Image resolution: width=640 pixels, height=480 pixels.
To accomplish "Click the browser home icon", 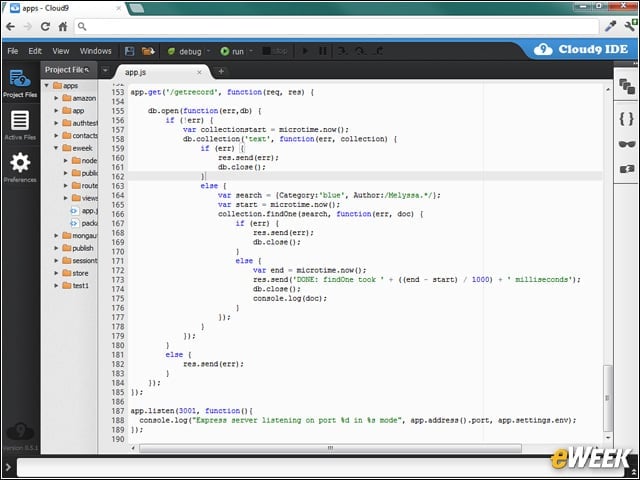I will (x=62, y=27).
